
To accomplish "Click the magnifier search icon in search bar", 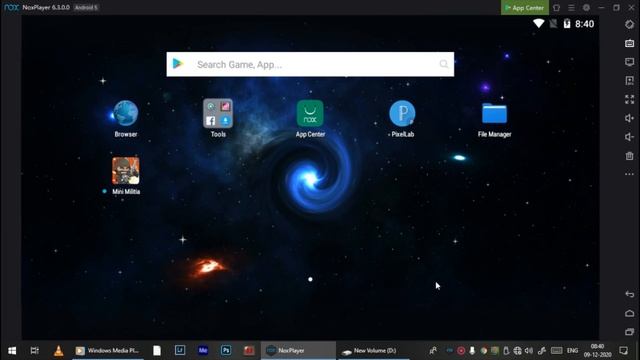I will point(444,64).
